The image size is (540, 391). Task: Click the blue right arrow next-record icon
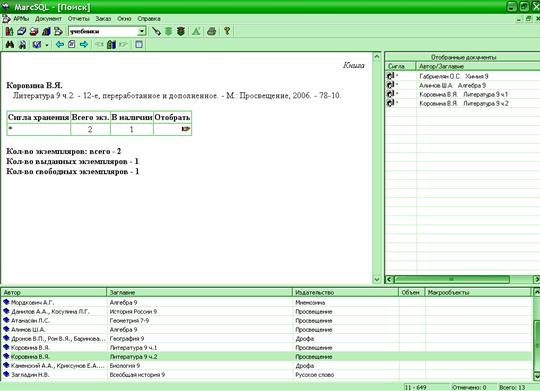click(x=84, y=44)
